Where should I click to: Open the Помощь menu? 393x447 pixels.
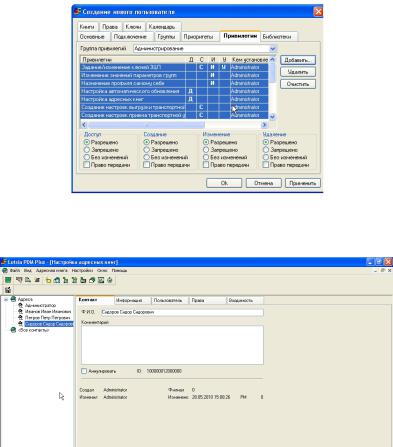(x=119, y=271)
